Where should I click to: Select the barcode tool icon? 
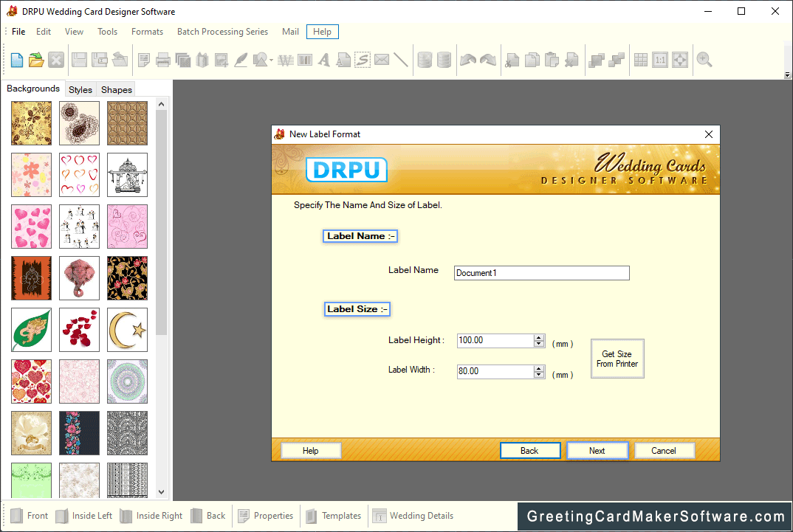[305, 60]
